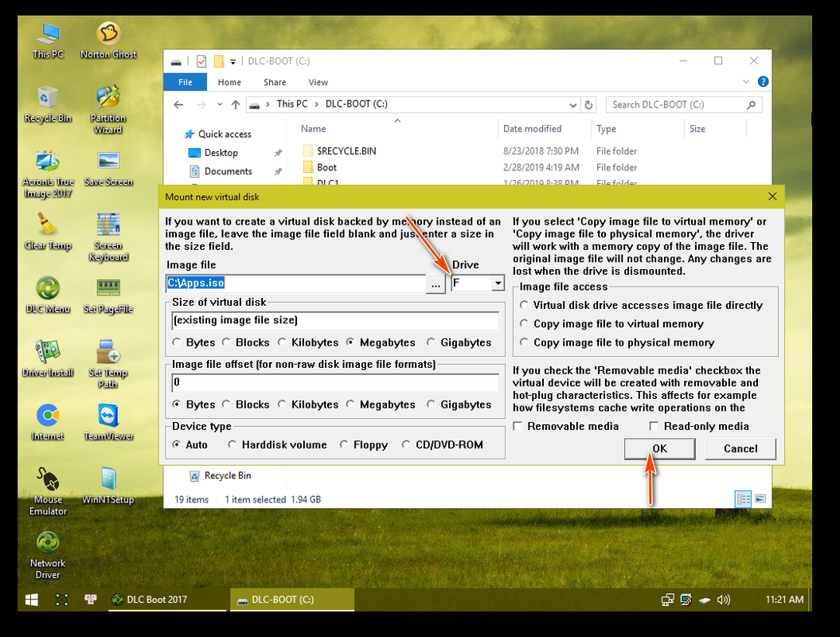Sort files by the Name column header
The width and height of the screenshot is (840, 637).
pos(314,128)
